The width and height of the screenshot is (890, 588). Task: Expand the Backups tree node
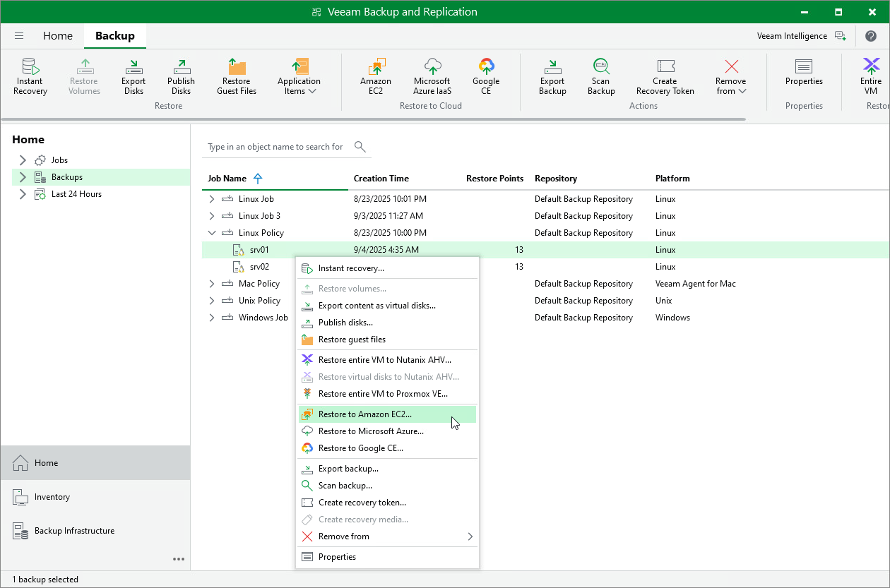pyautogui.click(x=23, y=177)
